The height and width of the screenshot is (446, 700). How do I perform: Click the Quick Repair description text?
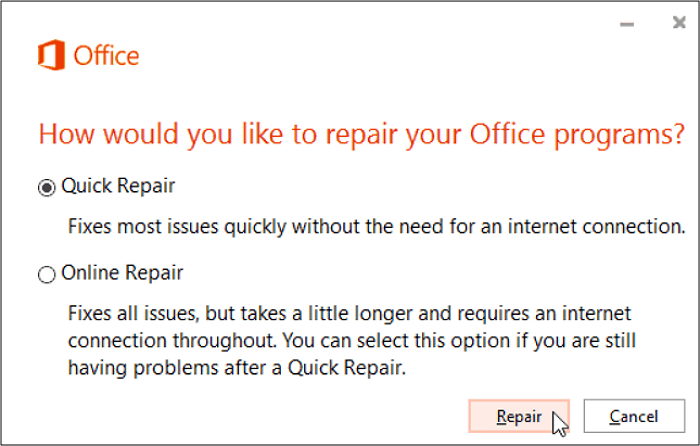point(376,226)
